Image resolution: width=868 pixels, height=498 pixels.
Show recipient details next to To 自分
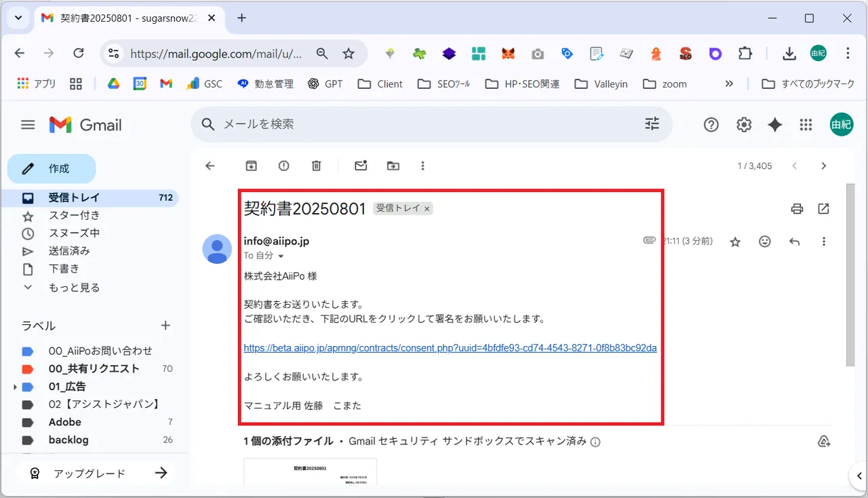(x=281, y=256)
